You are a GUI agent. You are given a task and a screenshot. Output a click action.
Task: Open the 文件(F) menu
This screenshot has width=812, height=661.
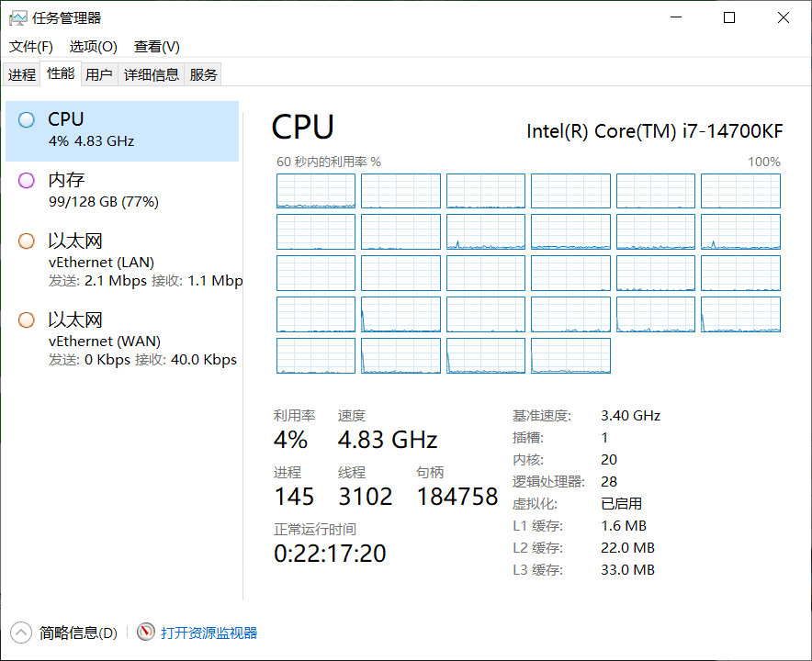click(31, 46)
